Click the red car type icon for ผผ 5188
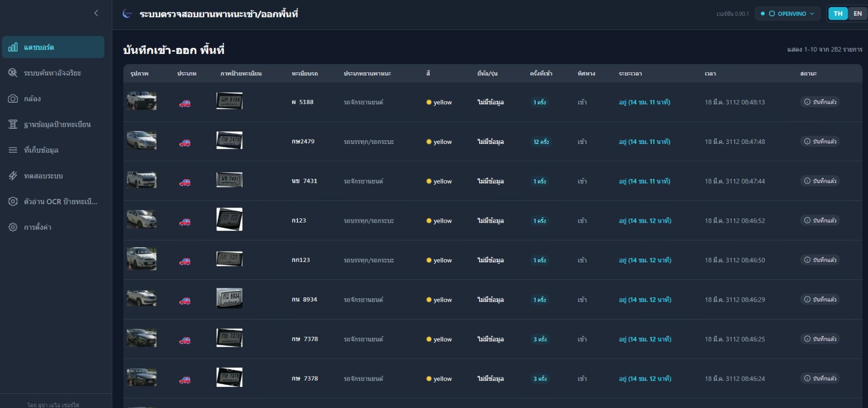Image resolution: width=868 pixels, height=408 pixels. 185,103
